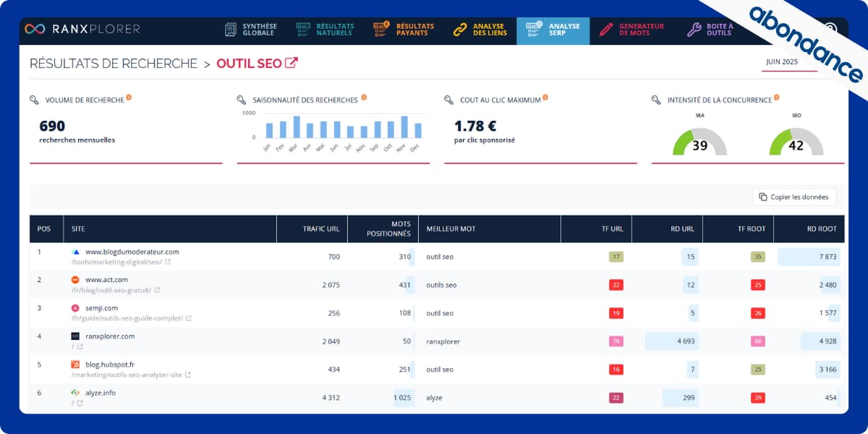Click Copier les données button
Viewport: 868px width, 434px height.
point(795,197)
